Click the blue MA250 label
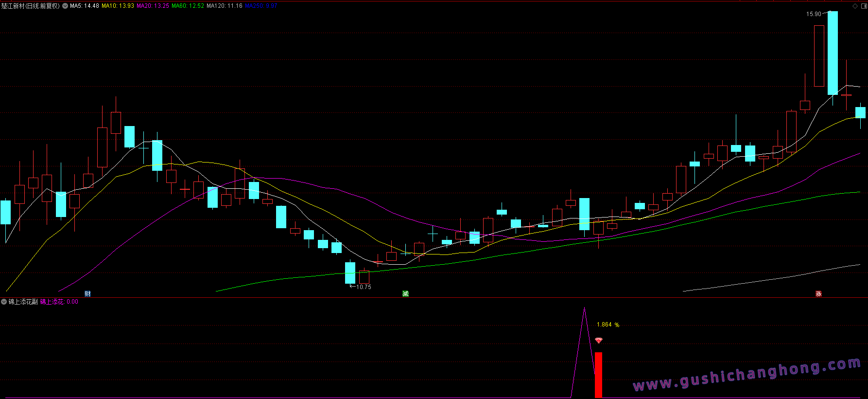The image size is (868, 399). pyautogui.click(x=261, y=6)
